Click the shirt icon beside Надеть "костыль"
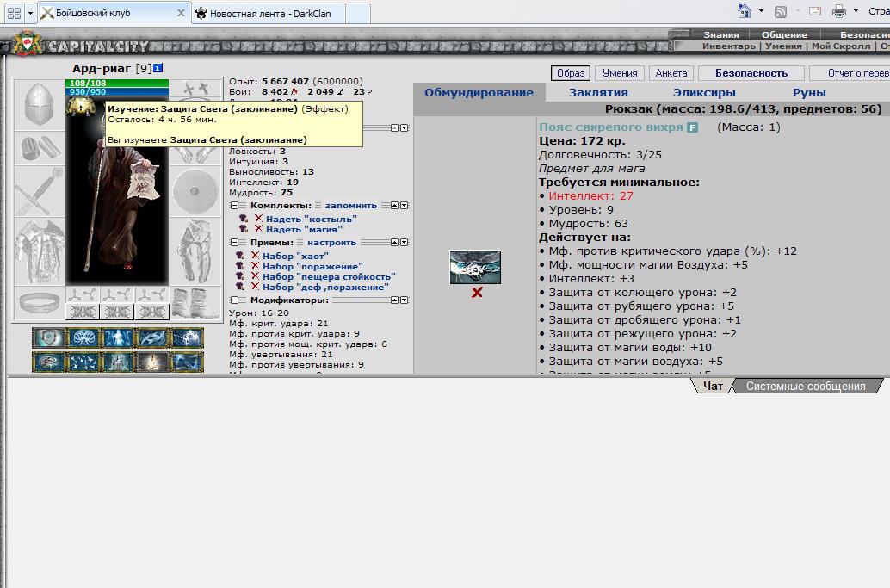Screen dimensions: 890x588 (244, 219)
